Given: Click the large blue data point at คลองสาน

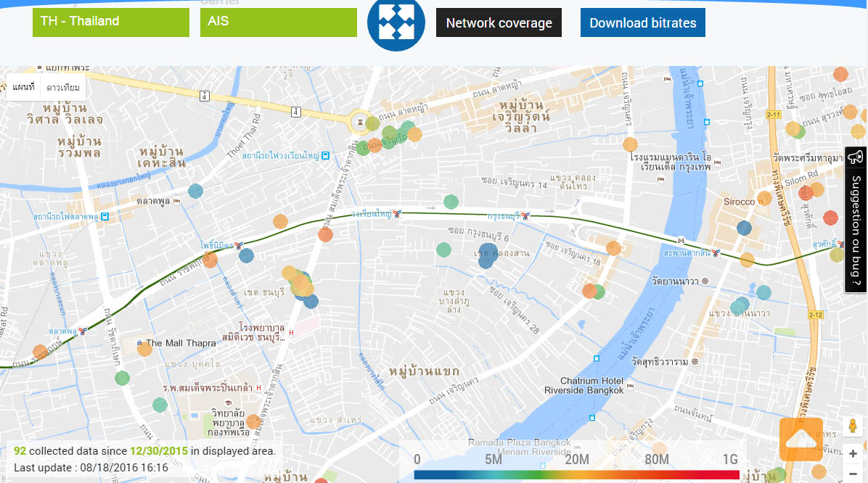Looking at the screenshot, I should (x=488, y=253).
